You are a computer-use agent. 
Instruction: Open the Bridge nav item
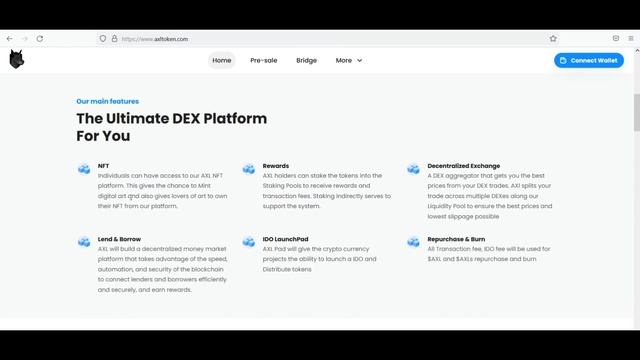pyautogui.click(x=307, y=60)
